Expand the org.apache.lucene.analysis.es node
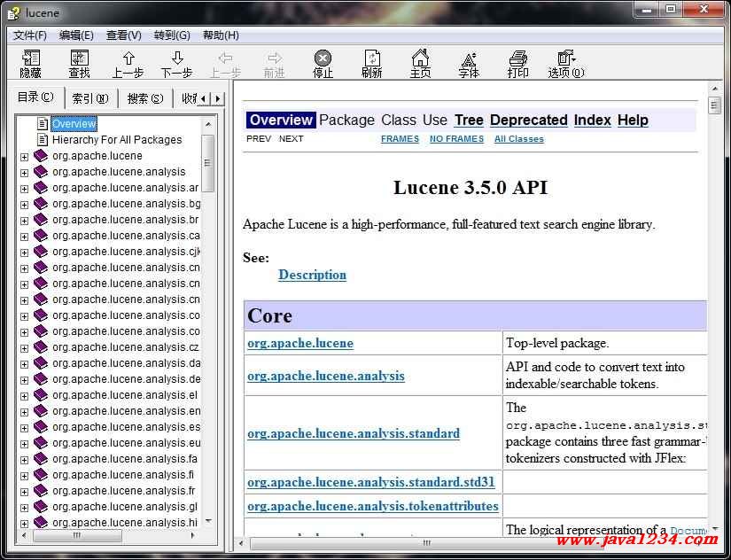The height and width of the screenshot is (560, 731). pos(24,428)
